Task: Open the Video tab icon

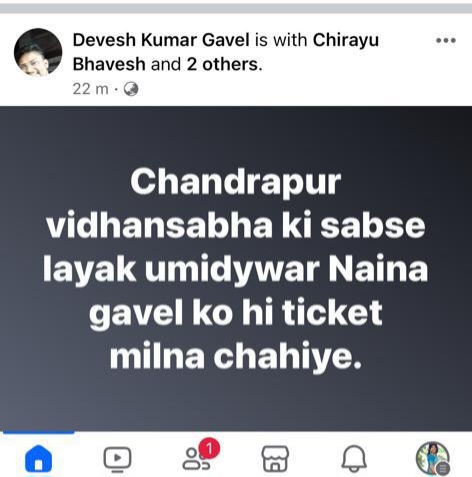Action: 117,459
